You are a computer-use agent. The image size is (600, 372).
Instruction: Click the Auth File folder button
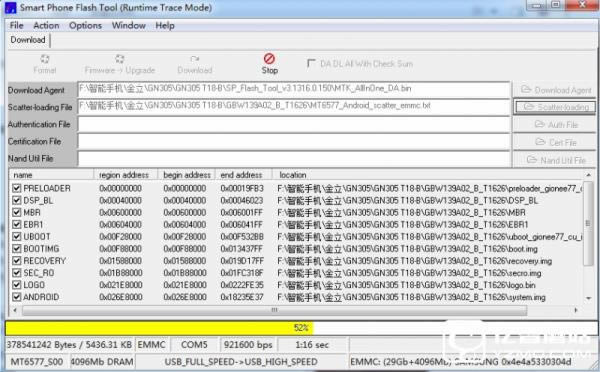[x=556, y=124]
